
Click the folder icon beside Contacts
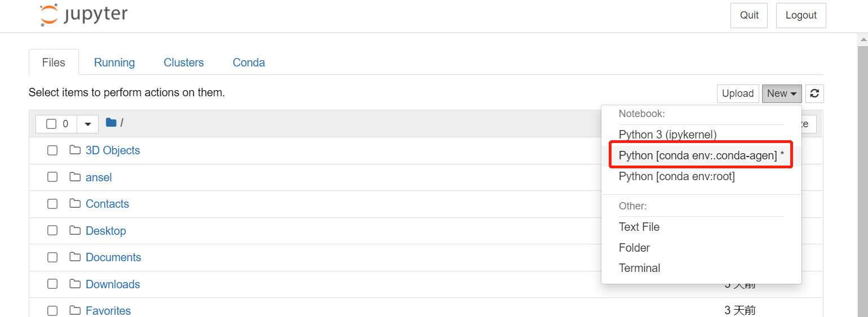[x=75, y=204]
